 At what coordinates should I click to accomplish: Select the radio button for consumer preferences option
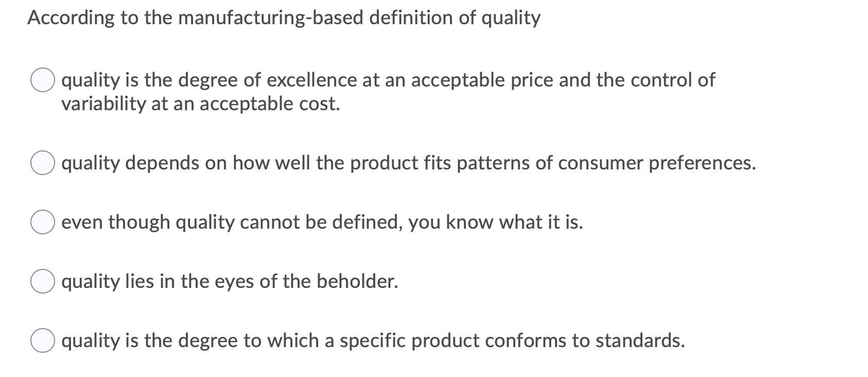point(43,164)
